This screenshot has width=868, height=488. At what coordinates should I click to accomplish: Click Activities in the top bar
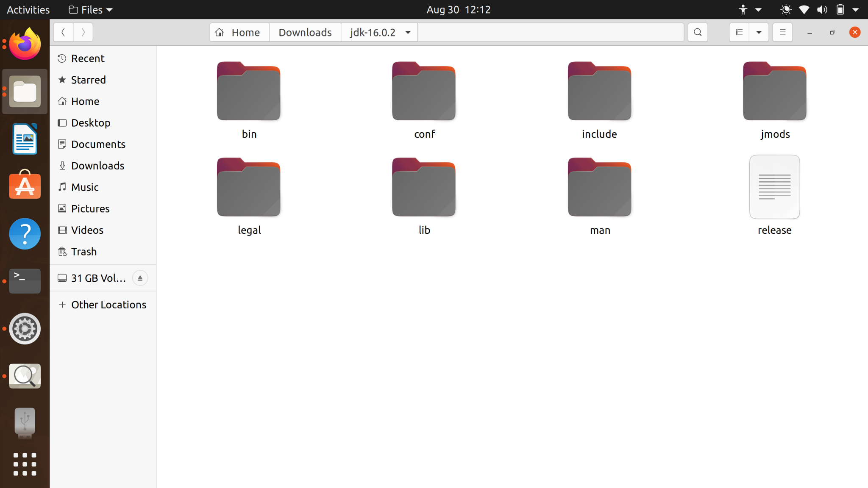[x=28, y=10]
